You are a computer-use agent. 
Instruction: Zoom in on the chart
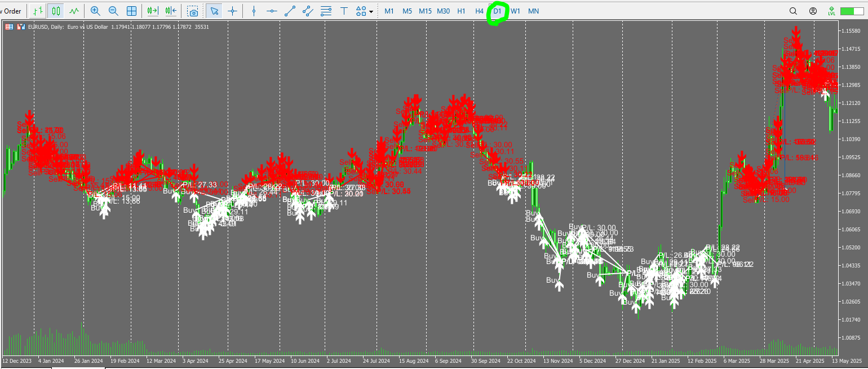tap(96, 11)
